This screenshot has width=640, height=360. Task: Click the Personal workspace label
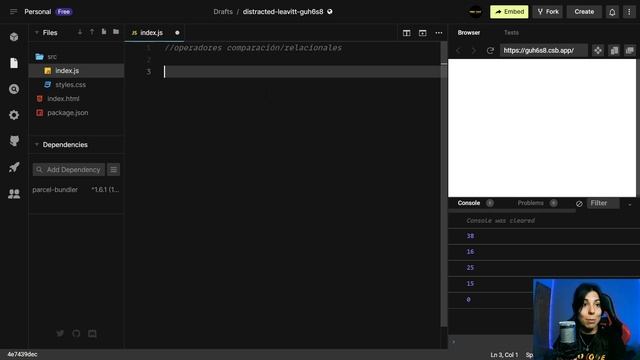click(38, 12)
